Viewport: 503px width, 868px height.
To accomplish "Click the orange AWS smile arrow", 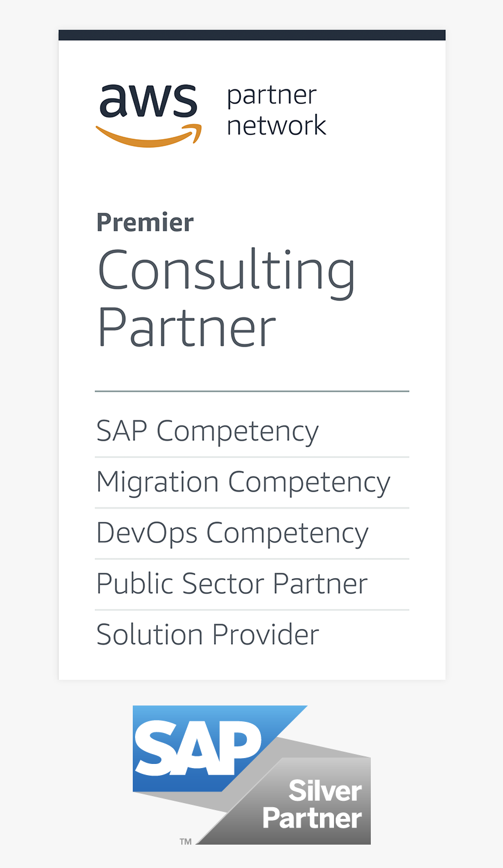I will click(x=149, y=136).
